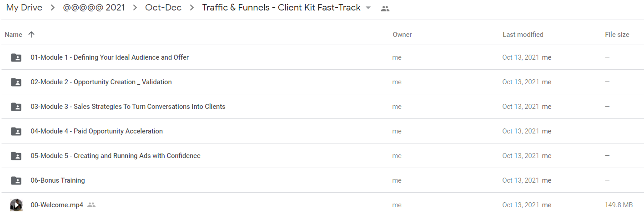Click folder icon beside 02-Module 2
This screenshot has width=644, height=215.
[x=16, y=82]
